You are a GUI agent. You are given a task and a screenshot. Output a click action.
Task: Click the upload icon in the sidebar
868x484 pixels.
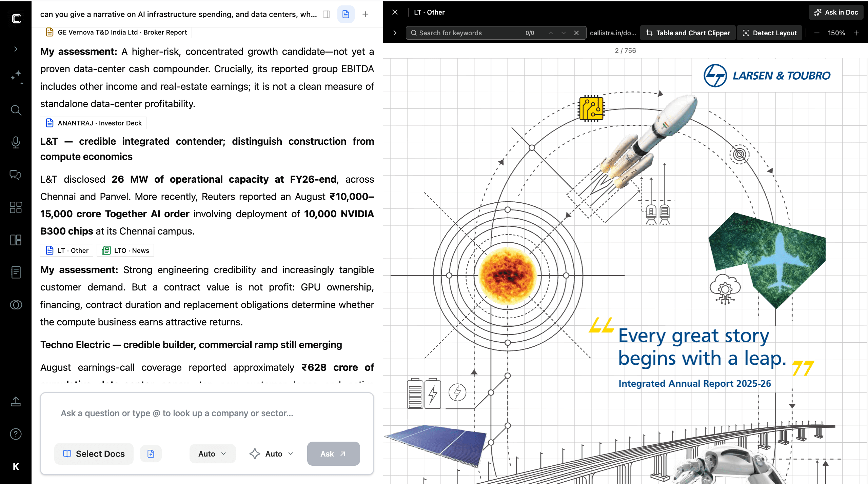[x=16, y=402]
